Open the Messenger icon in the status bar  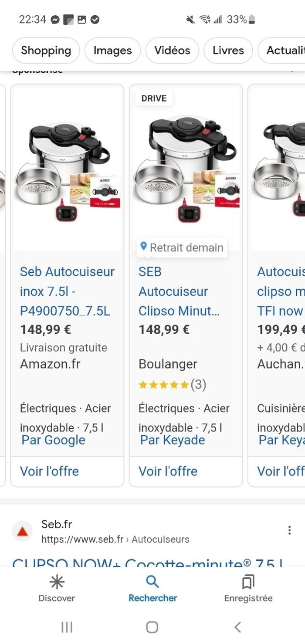click(x=54, y=19)
